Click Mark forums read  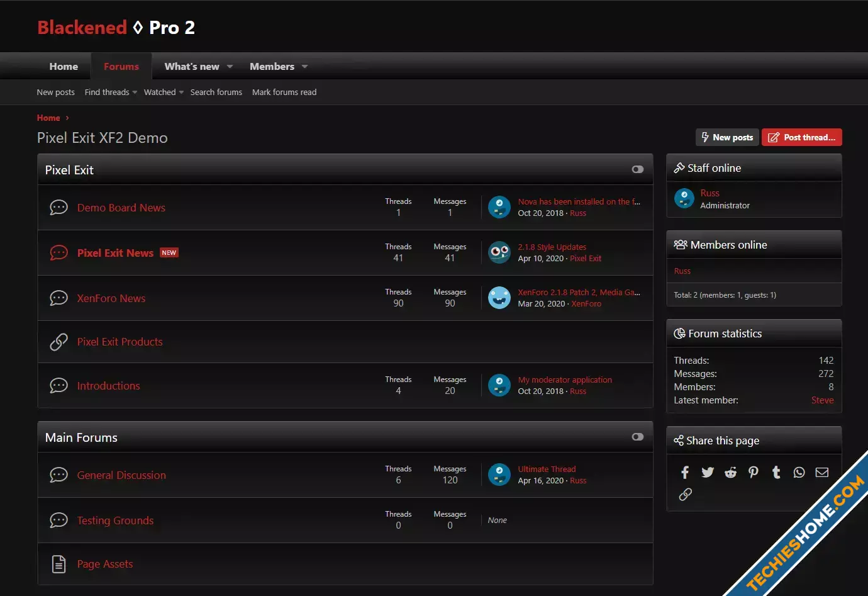(284, 92)
